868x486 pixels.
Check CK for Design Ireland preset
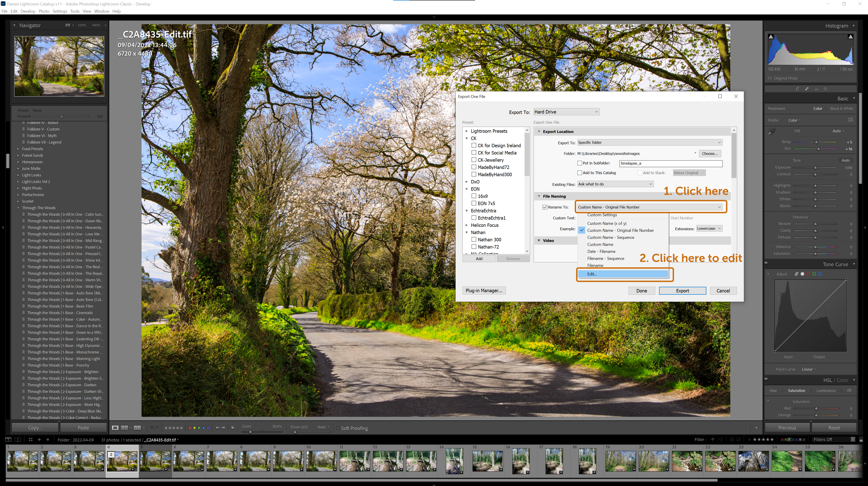click(474, 145)
